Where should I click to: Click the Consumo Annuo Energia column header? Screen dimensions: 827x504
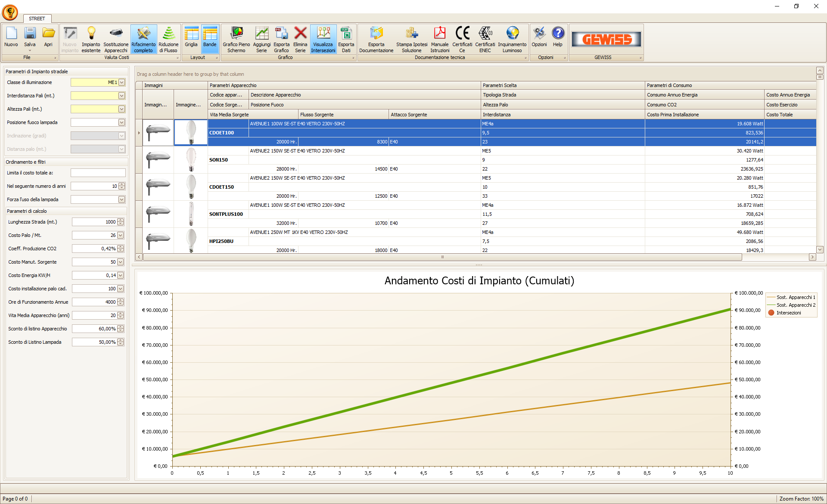(x=704, y=95)
